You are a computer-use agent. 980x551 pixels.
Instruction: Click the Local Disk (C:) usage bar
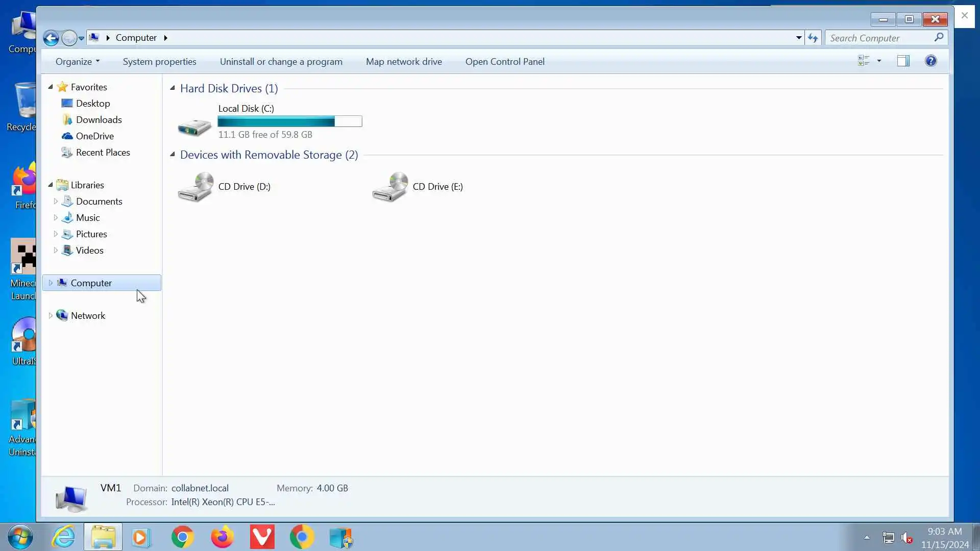click(289, 121)
